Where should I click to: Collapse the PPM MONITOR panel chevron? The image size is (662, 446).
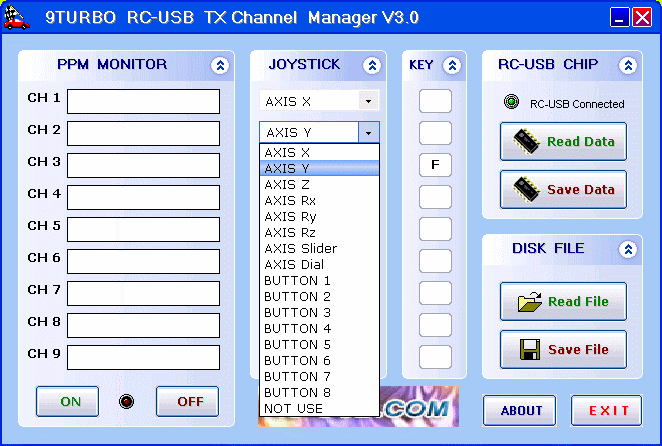point(220,65)
